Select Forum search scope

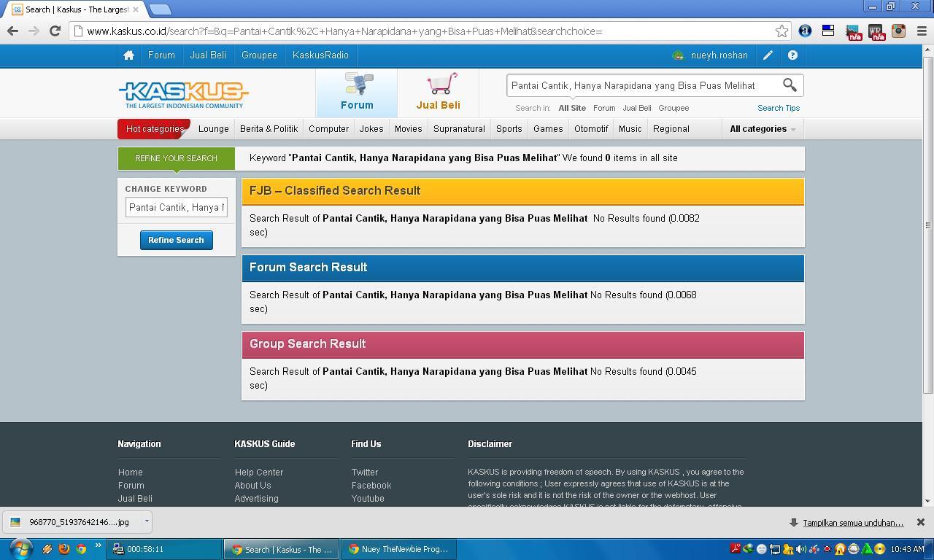click(604, 108)
